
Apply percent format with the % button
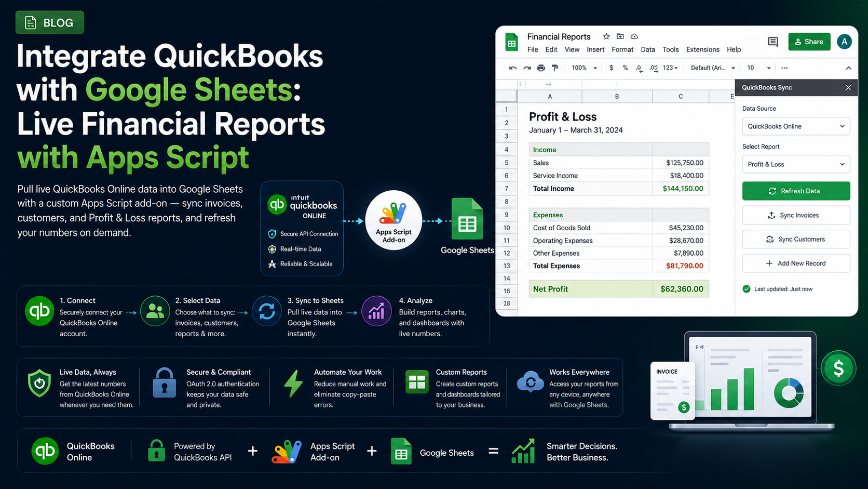(x=625, y=68)
